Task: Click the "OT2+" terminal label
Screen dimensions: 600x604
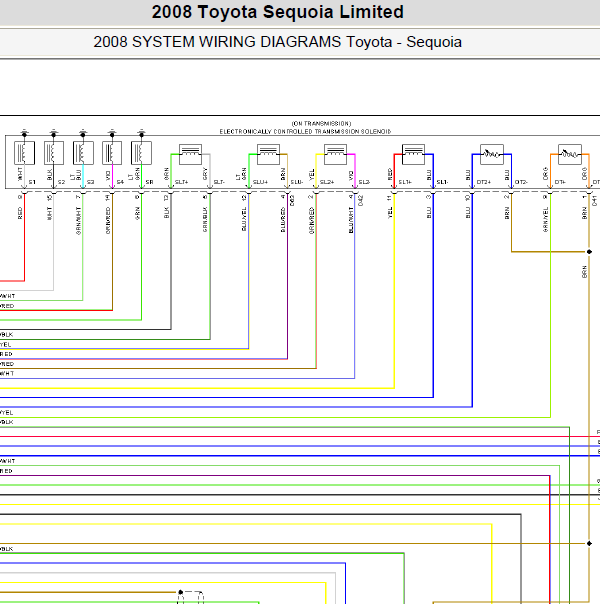Action: point(484,182)
